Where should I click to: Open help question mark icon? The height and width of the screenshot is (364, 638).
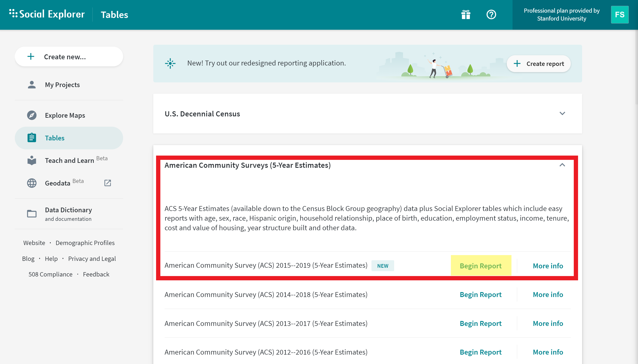(x=491, y=15)
